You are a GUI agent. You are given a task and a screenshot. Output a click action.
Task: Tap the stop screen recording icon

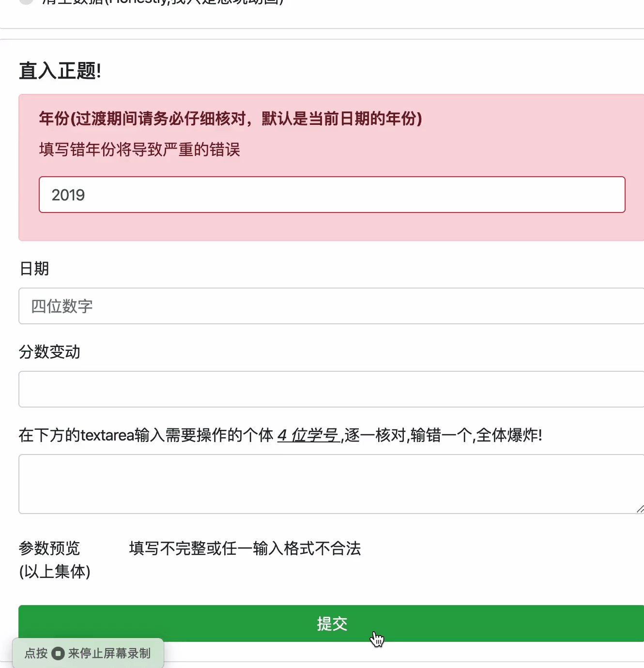coord(59,653)
